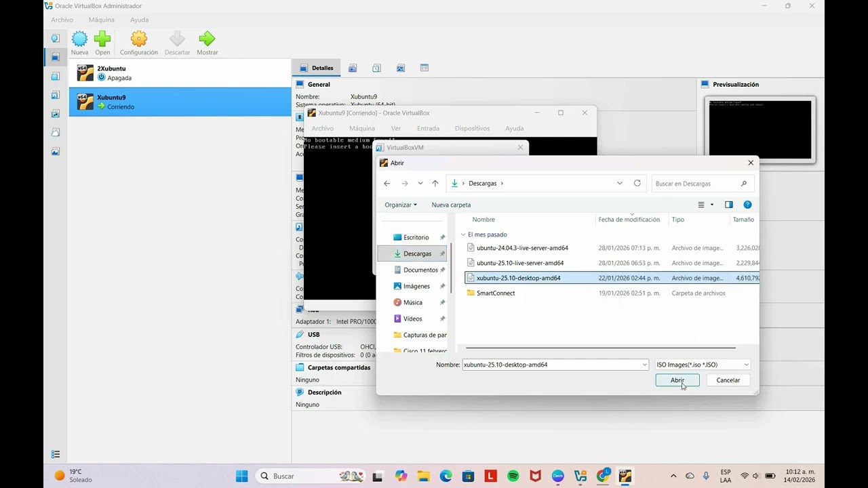Select the Xubuntu9 running machine
The height and width of the screenshot is (488, 868).
(x=180, y=102)
